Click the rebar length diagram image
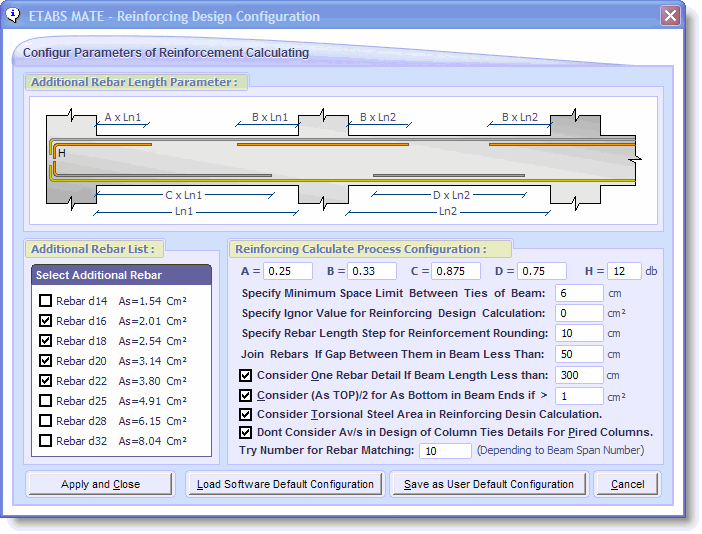 (x=345, y=160)
